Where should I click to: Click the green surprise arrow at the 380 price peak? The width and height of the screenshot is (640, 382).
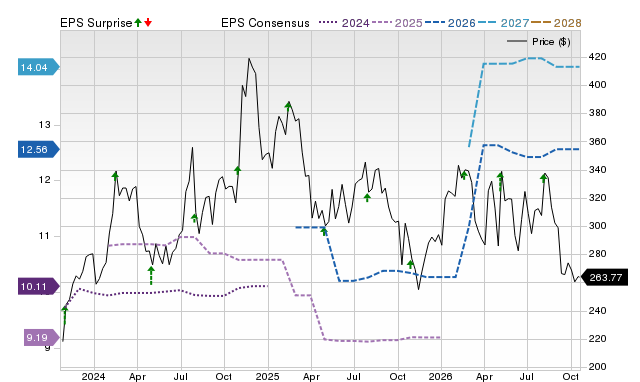288,107
